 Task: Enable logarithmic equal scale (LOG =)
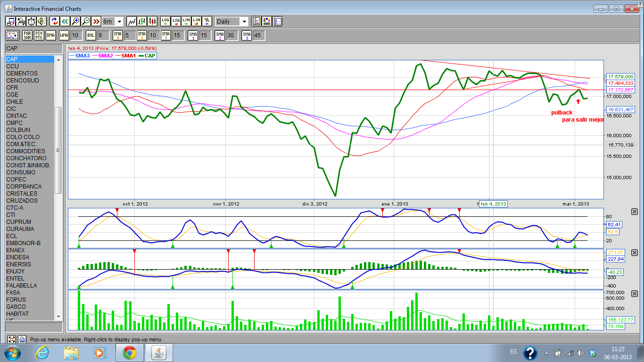165,21
